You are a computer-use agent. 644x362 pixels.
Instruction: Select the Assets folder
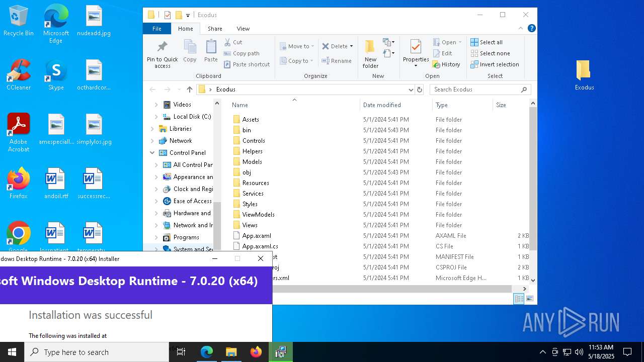click(x=251, y=120)
